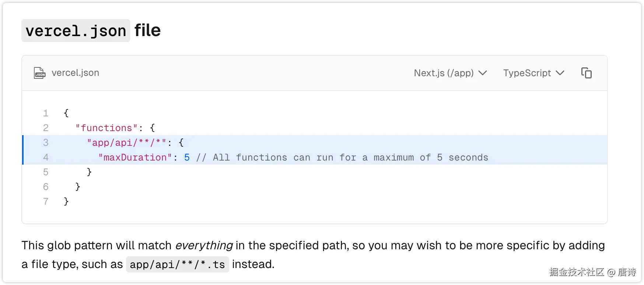Click the comment about maximum of 5 seconds
Screen dimensions: 644x285
pyautogui.click(x=342, y=157)
